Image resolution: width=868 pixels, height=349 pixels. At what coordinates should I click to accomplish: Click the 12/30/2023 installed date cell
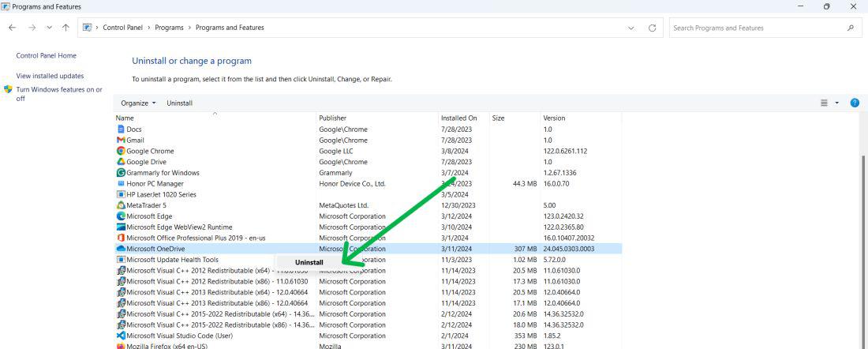(457, 205)
